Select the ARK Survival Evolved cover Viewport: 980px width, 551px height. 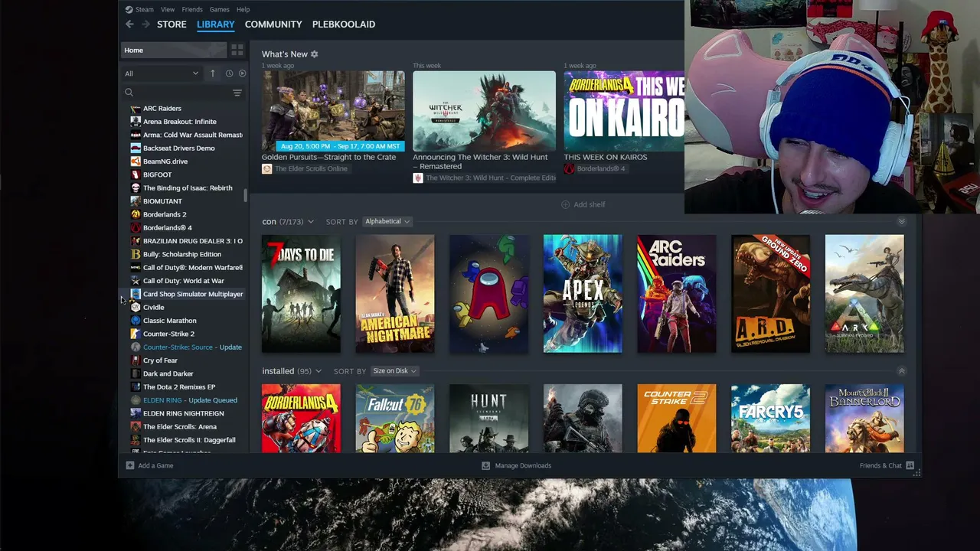click(864, 294)
